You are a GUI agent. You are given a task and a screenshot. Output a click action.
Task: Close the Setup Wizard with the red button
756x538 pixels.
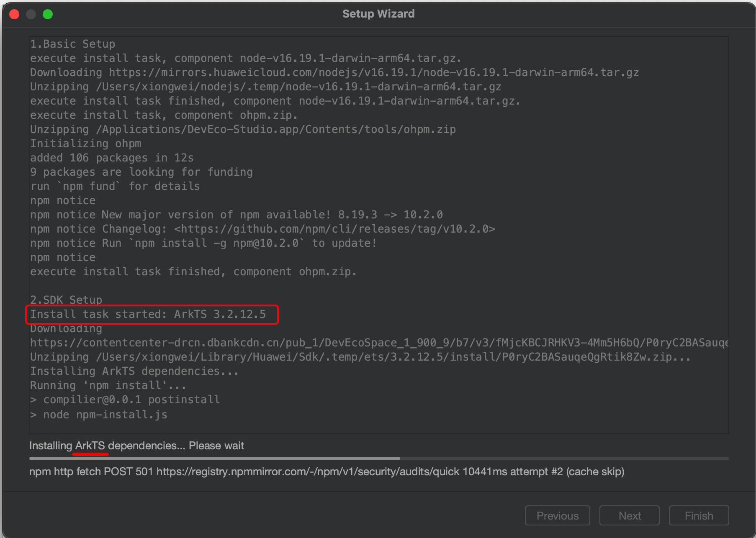tap(14, 14)
